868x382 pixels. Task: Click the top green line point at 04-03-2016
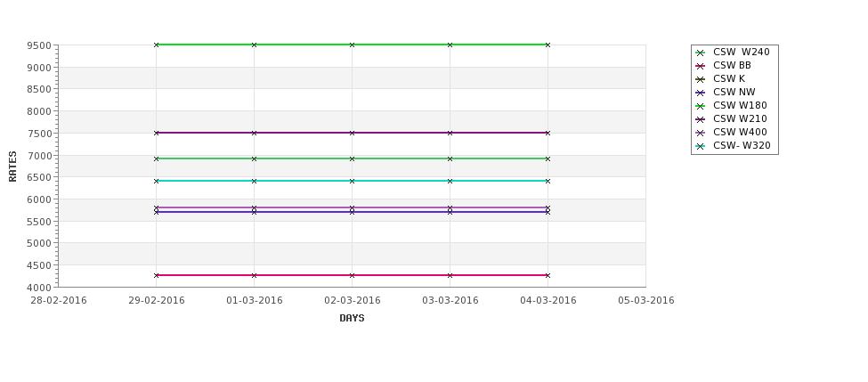pyautogui.click(x=548, y=45)
